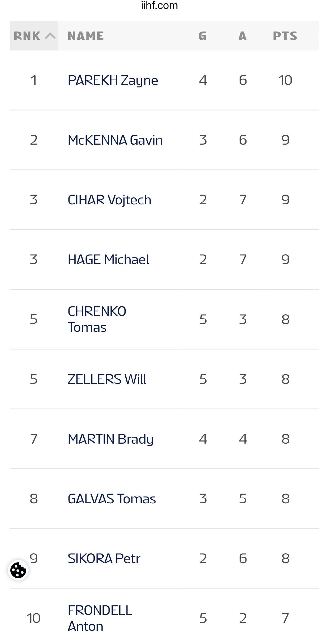The height and width of the screenshot is (644, 319).
Task: Toggle the RNK sort arrow
Action: pyautogui.click(x=50, y=36)
